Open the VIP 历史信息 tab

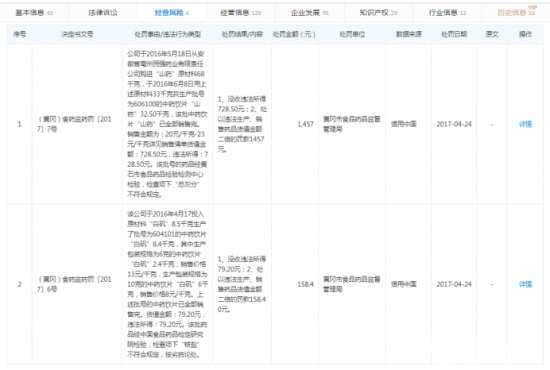[516, 13]
